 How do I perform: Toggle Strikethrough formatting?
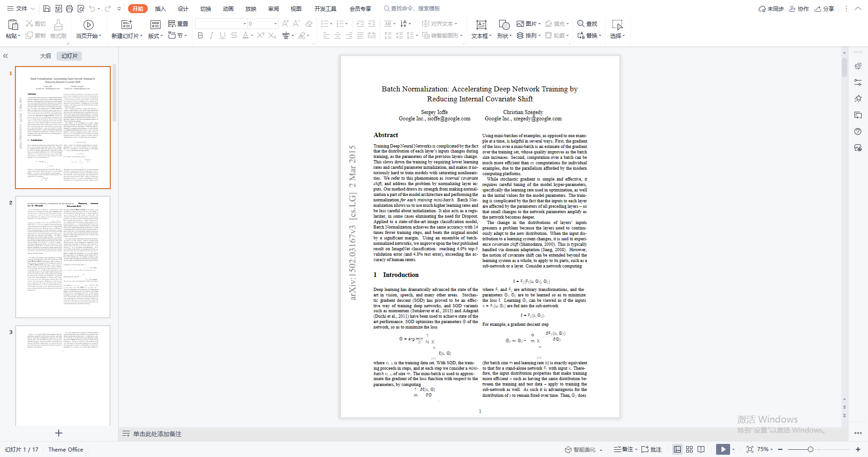(234, 35)
